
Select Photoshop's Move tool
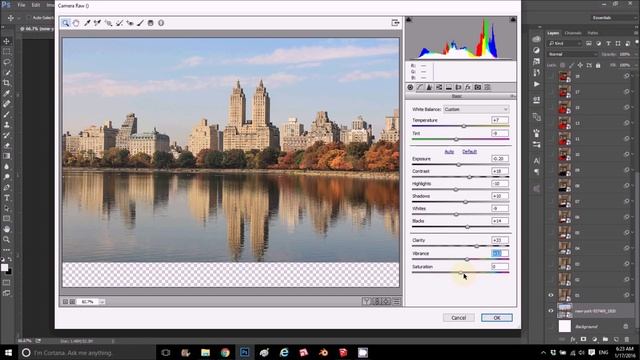7,41
